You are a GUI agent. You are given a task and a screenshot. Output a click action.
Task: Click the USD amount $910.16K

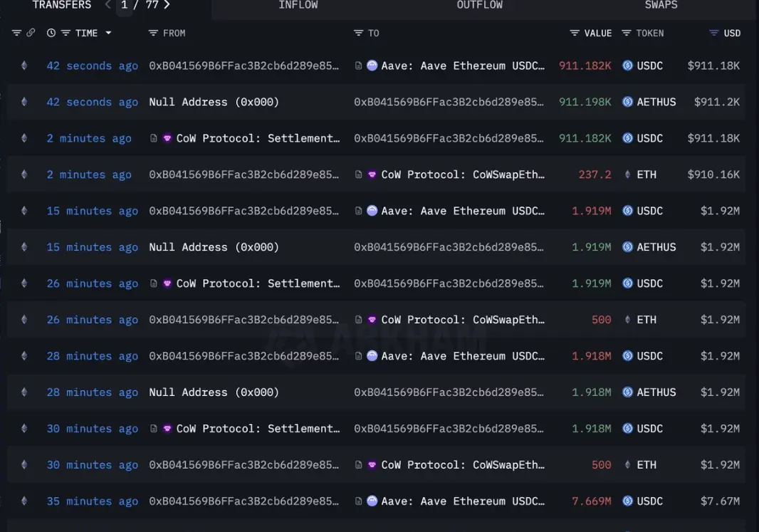tap(713, 174)
